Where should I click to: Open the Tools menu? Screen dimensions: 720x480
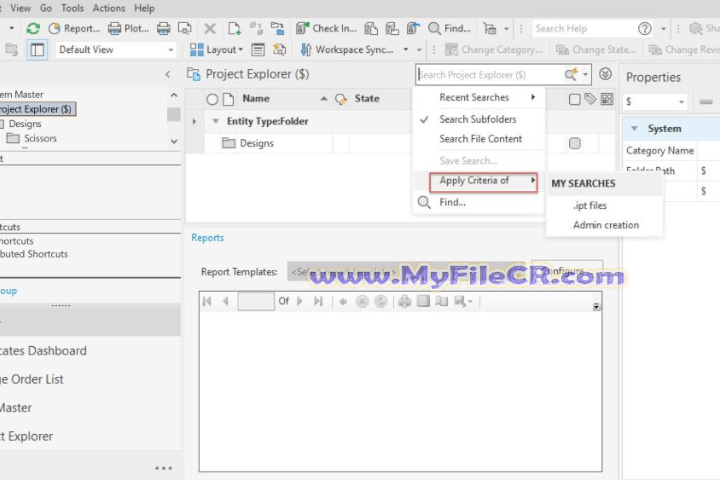(73, 8)
